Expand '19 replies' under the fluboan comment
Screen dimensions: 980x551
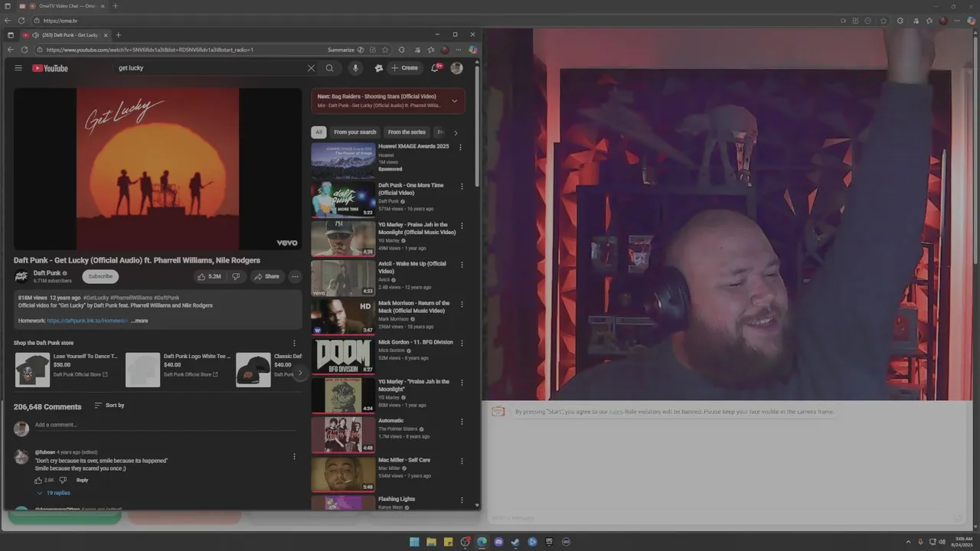pos(54,493)
